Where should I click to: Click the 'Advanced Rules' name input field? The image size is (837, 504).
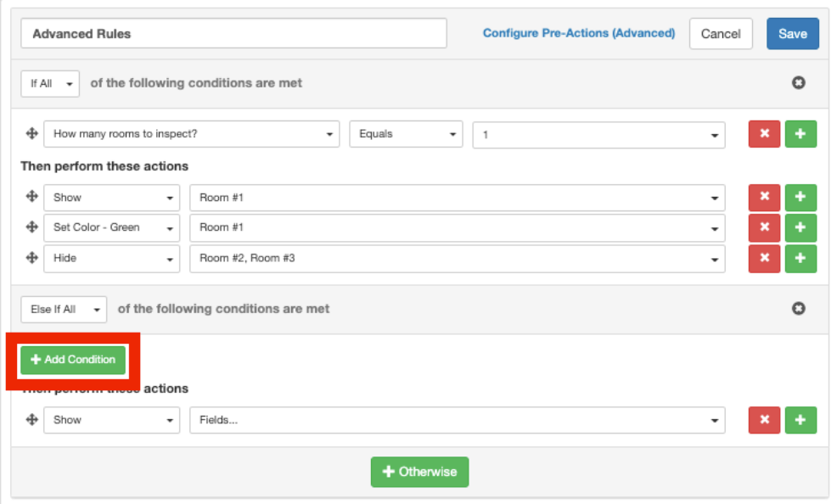point(233,34)
